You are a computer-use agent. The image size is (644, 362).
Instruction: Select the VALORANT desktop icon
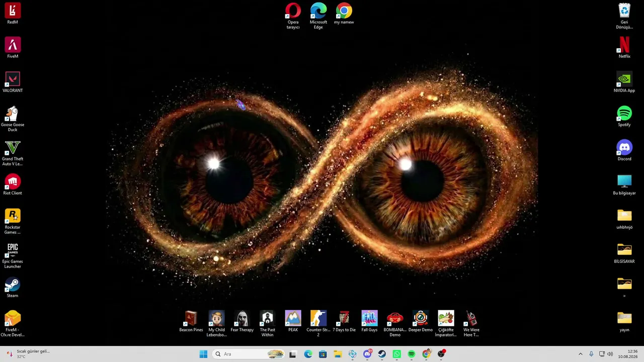click(x=13, y=82)
